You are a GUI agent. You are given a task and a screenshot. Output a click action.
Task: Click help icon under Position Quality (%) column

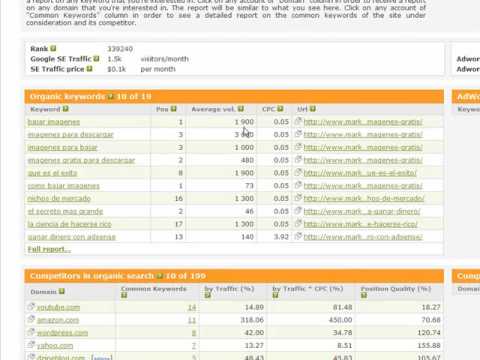[x=364, y=295]
